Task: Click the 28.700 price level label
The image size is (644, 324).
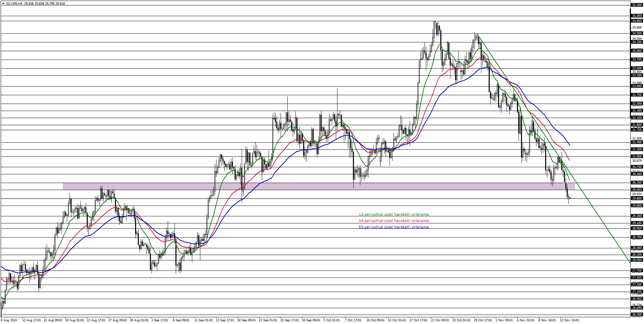Action: tap(637, 237)
